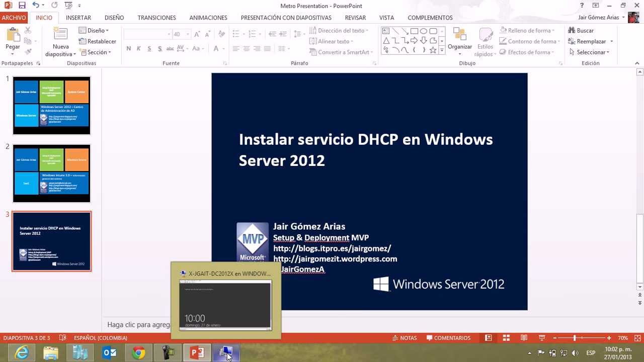This screenshot has width=644, height=362.
Task: Click the Estilos rápidos button
Action: tap(485, 42)
